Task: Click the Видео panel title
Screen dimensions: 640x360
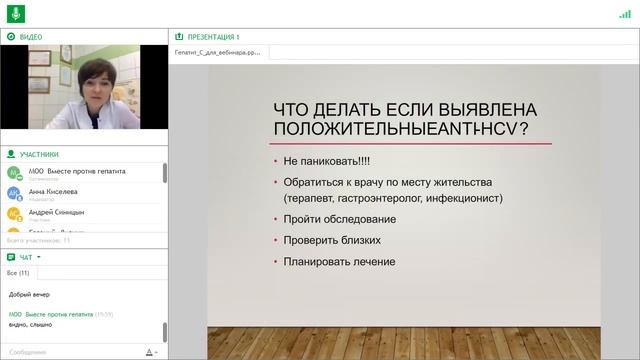Action: coord(31,37)
